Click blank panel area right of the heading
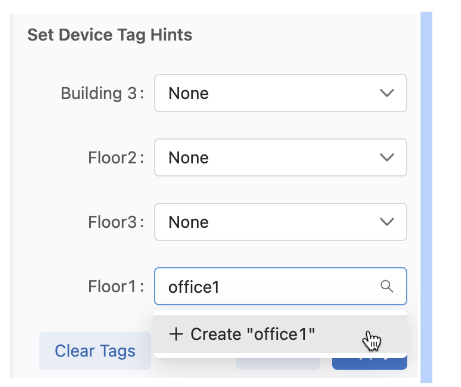The width and height of the screenshot is (461, 387). click(x=300, y=35)
